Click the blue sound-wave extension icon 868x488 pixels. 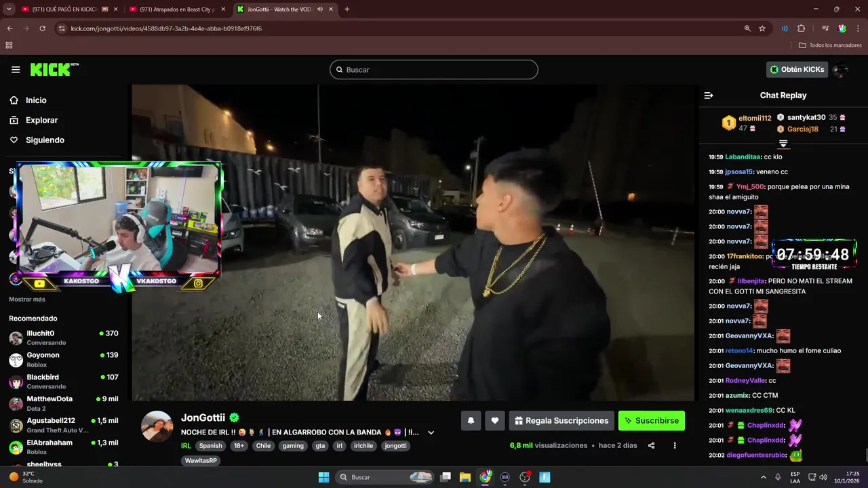click(785, 28)
